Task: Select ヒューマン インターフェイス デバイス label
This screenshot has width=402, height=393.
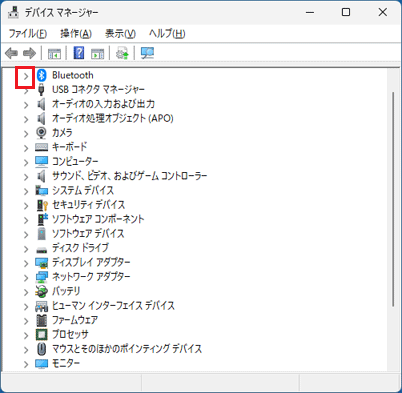Action: click(x=113, y=305)
